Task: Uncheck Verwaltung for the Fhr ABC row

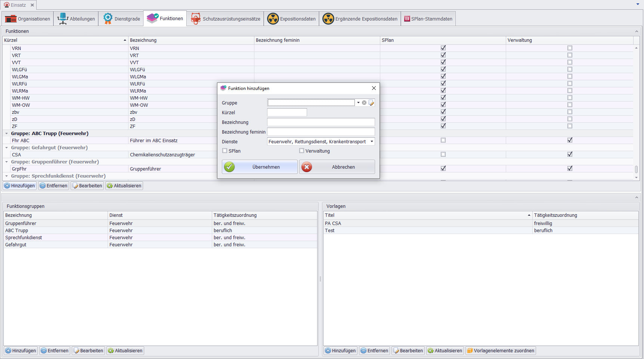Action: coord(570,140)
